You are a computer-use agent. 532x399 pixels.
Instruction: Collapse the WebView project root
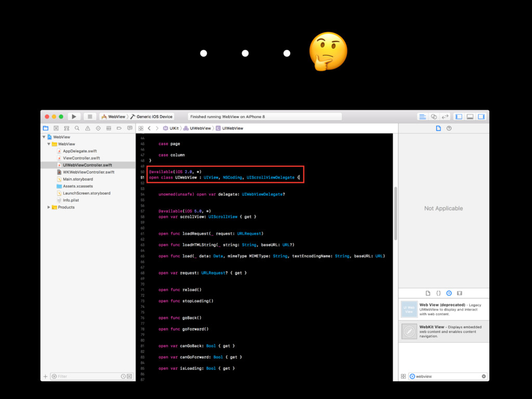pos(44,137)
